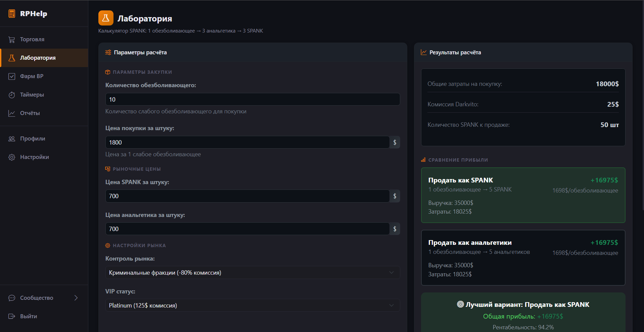Click the people icon for Профили
This screenshot has width=644, height=332.
coord(12,139)
